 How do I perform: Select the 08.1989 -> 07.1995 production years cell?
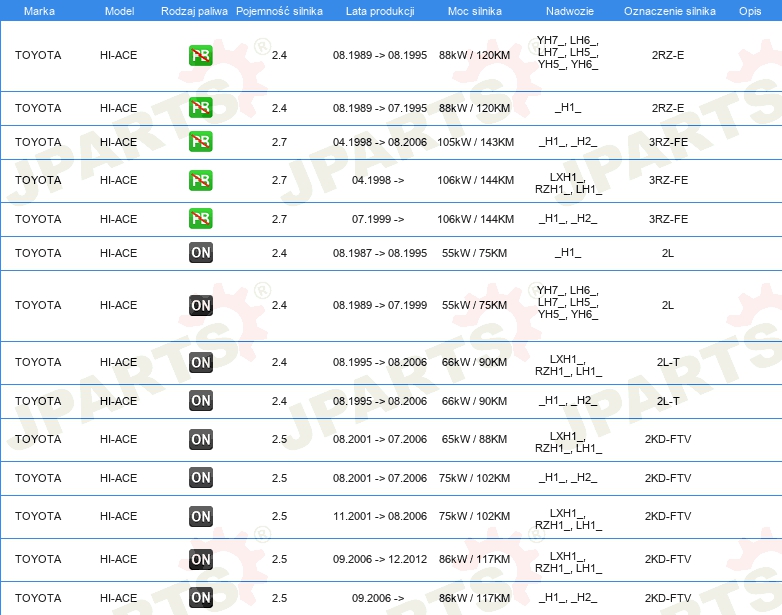(x=380, y=108)
